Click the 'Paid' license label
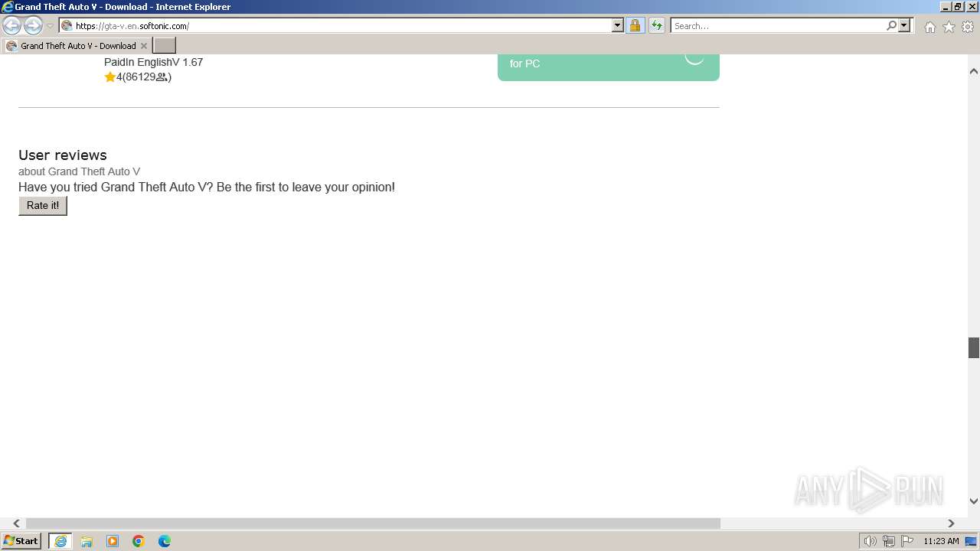980x551 pixels. [x=116, y=62]
